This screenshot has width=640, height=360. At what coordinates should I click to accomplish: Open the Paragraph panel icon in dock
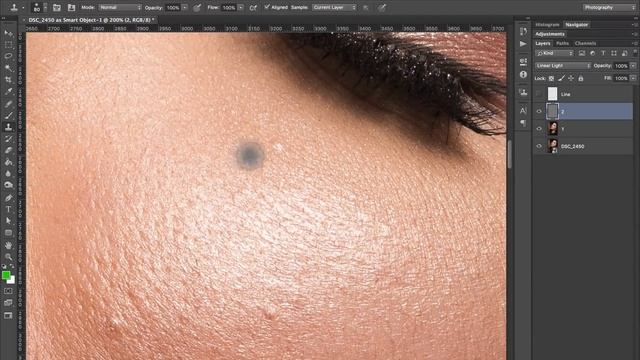click(x=523, y=122)
